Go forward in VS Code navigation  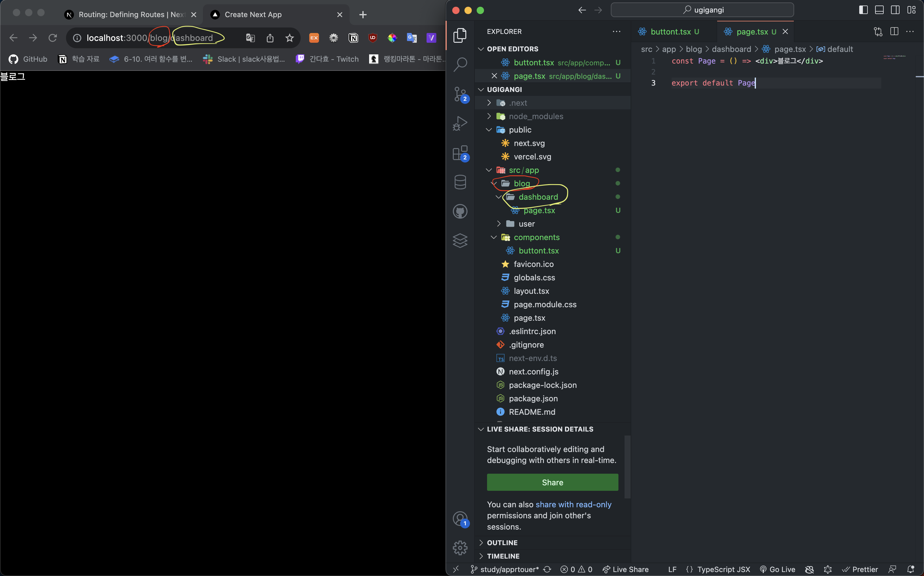pos(598,10)
